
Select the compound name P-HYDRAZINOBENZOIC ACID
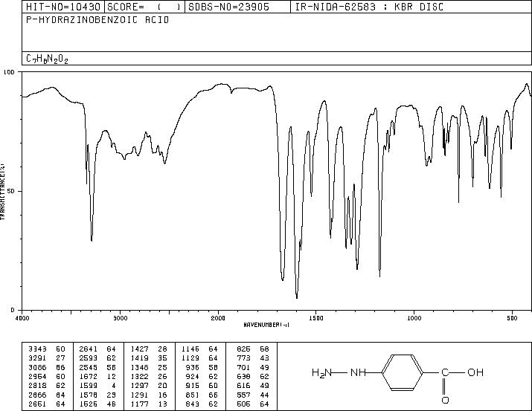[97, 20]
